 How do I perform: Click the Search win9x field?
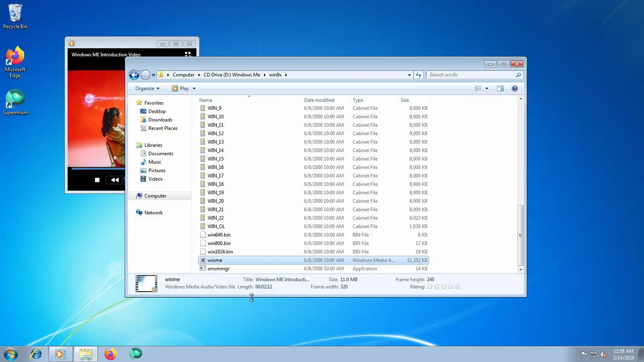[x=471, y=75]
